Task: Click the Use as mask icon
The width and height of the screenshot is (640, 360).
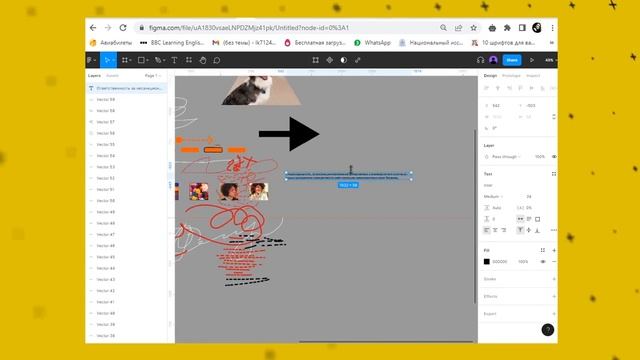Action: click(x=344, y=60)
